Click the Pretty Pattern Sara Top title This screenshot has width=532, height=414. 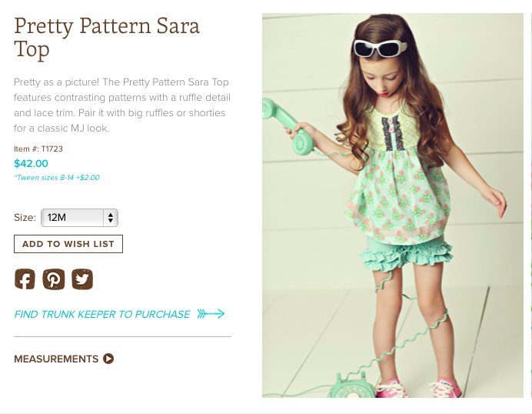click(107, 37)
